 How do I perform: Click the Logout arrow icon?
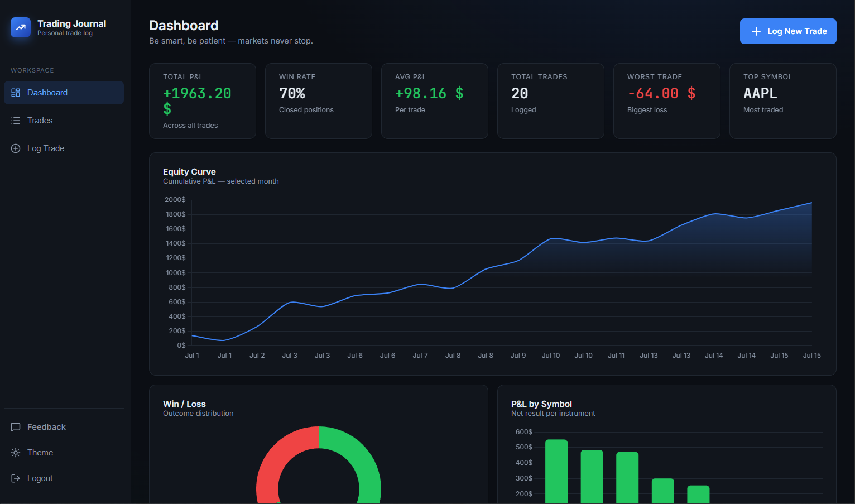(16, 478)
